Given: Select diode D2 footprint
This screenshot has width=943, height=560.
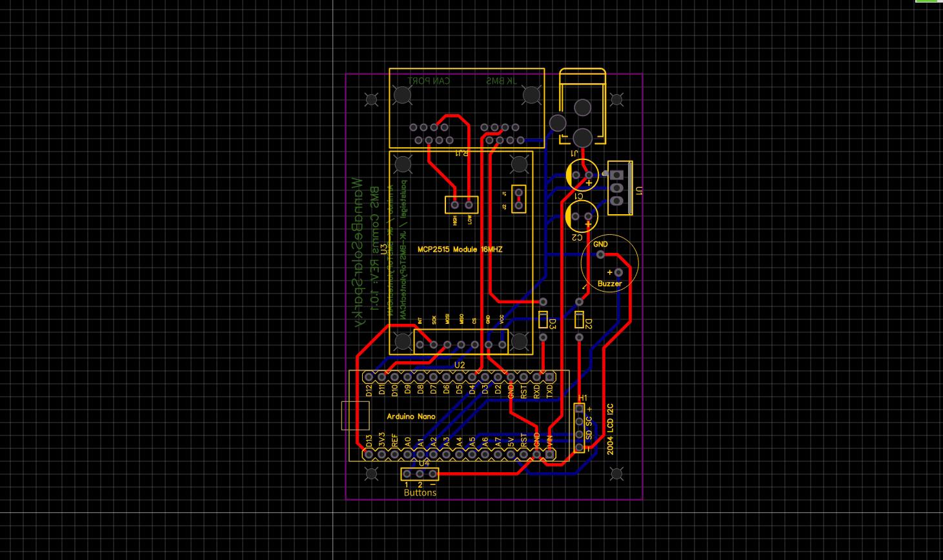Looking at the screenshot, I should tap(579, 319).
